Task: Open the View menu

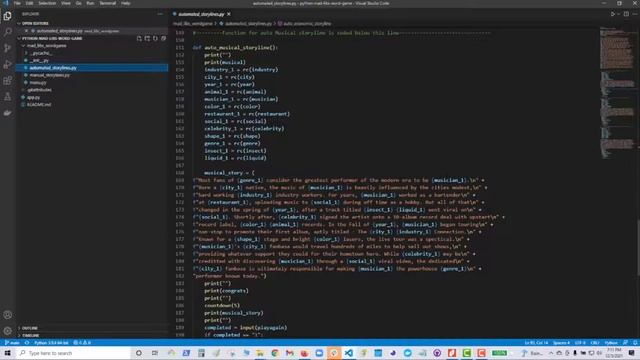Action: click(x=66, y=3)
